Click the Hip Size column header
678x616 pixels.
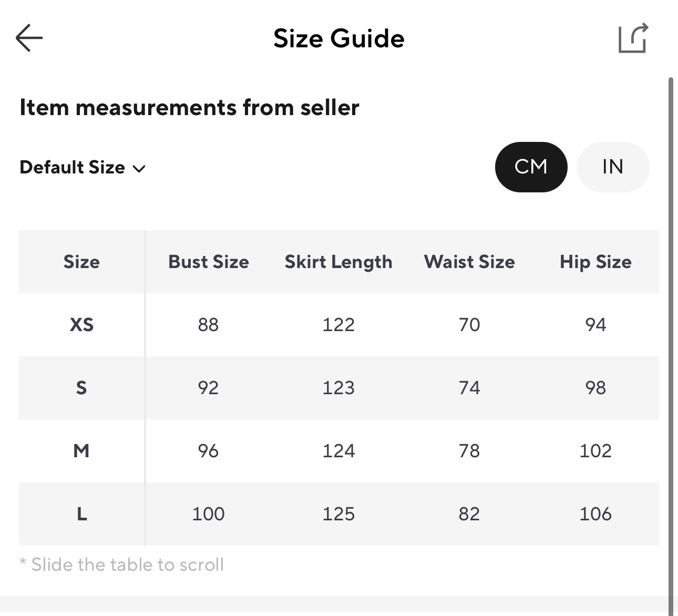[x=595, y=262]
